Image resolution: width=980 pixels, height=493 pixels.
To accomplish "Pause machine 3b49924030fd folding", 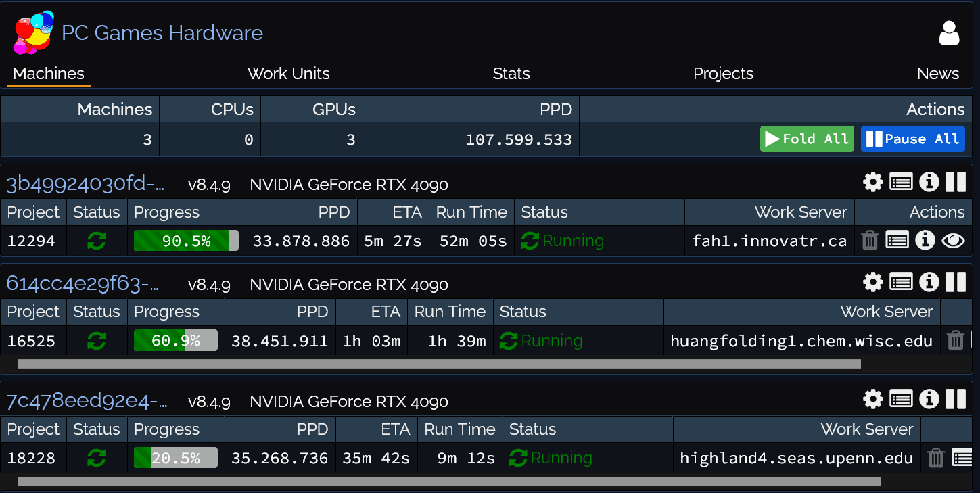I will tap(956, 182).
